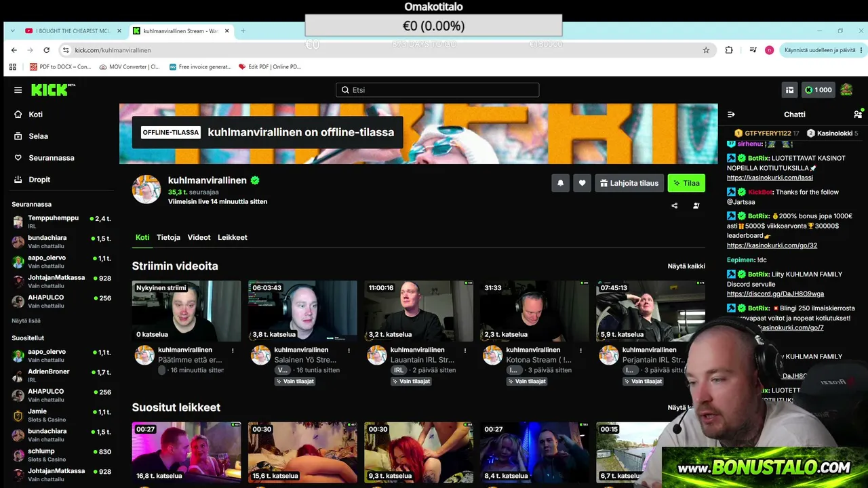Image resolution: width=868 pixels, height=488 pixels.
Task: Open the 06:03:43 video thumbnail
Action: [x=302, y=311]
